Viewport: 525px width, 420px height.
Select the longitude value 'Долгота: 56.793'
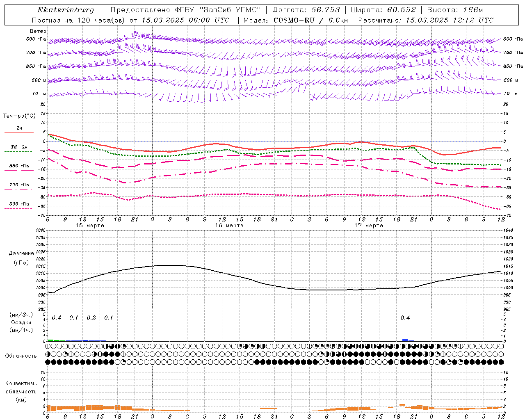[x=306, y=10]
